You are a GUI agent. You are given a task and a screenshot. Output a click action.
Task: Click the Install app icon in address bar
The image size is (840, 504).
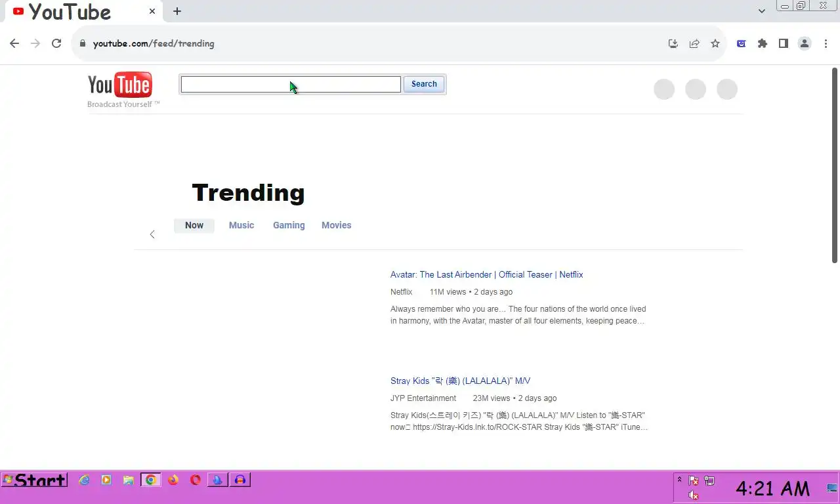673,43
